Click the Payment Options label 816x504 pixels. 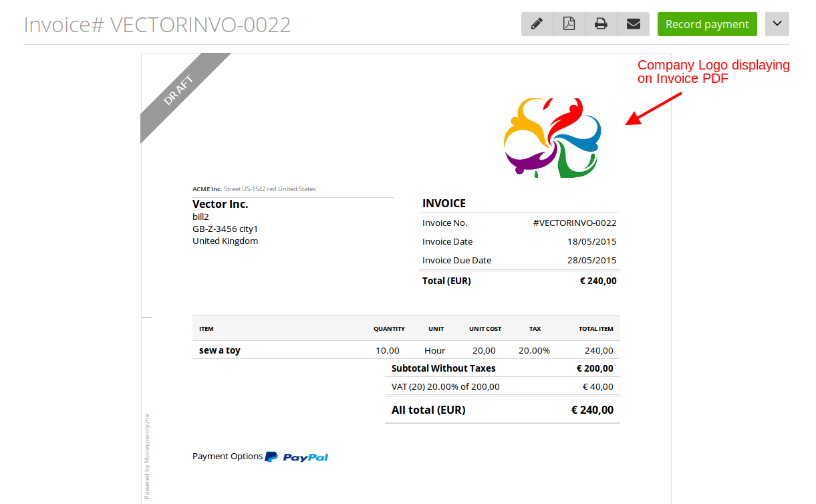[x=227, y=457]
